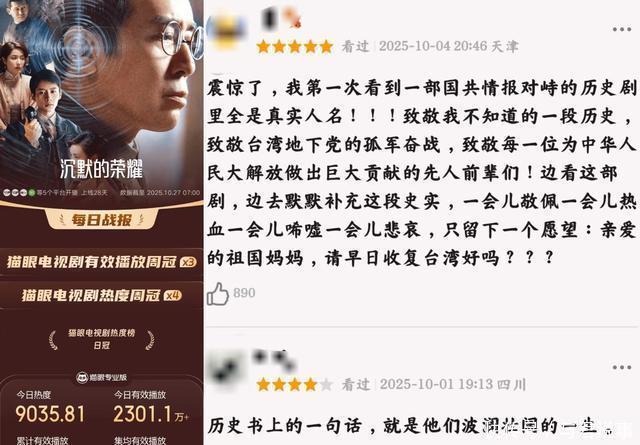Open 猫眼电视剧热度周冠 row
640x445 pixels.
(101, 295)
